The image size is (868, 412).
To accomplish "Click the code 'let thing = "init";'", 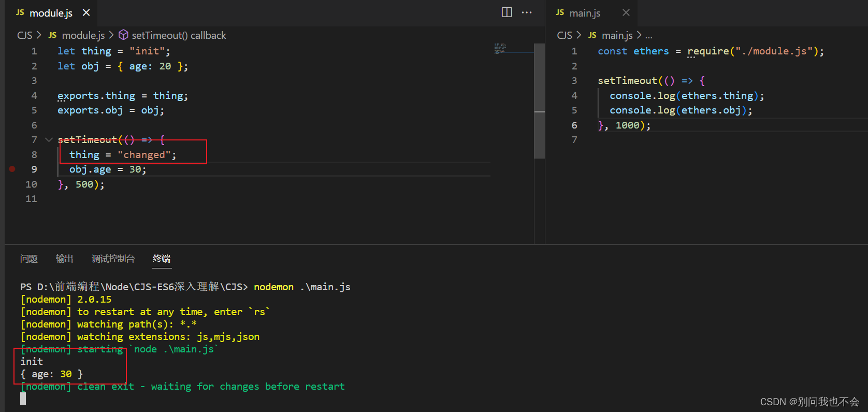I will click(x=114, y=51).
